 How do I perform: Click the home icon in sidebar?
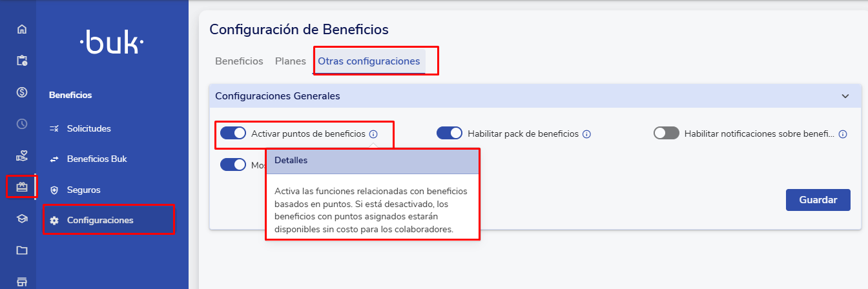pos(22,29)
